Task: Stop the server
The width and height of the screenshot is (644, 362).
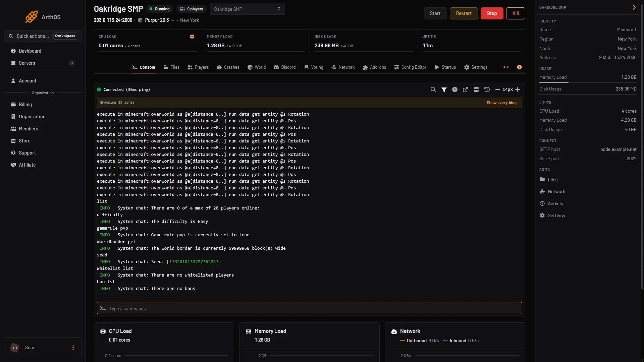Action: pos(492,13)
